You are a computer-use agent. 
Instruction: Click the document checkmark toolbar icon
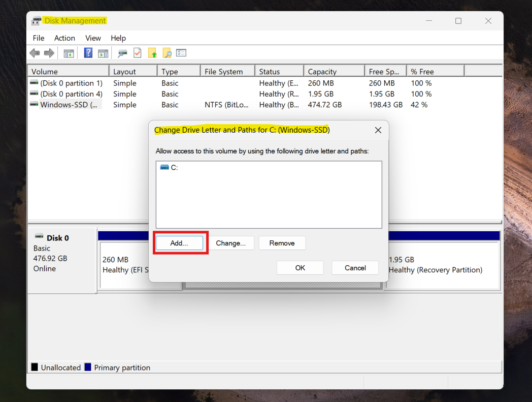(137, 53)
